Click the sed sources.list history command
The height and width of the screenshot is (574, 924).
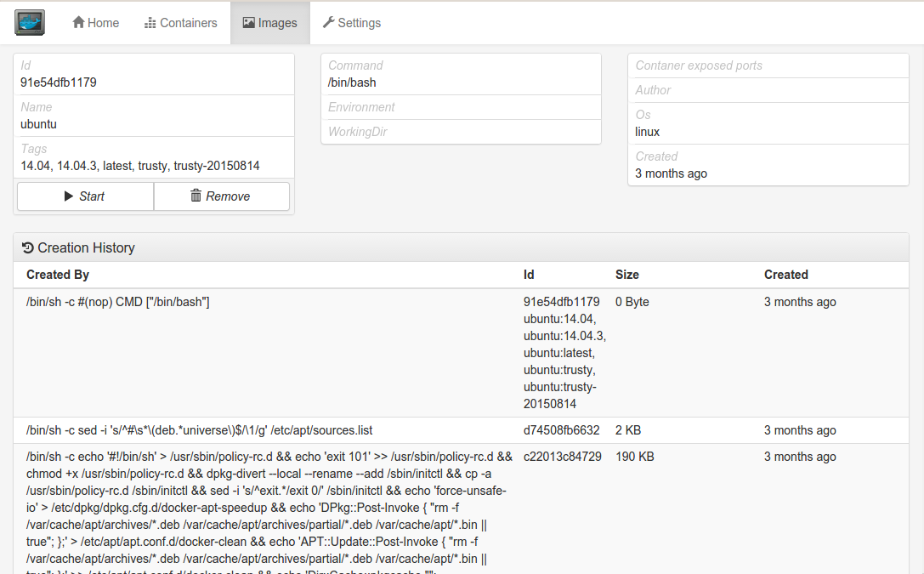point(199,431)
